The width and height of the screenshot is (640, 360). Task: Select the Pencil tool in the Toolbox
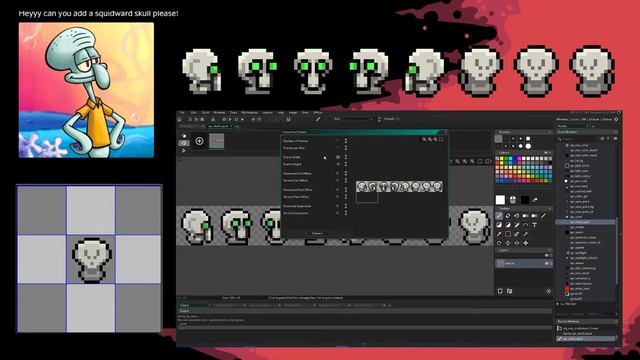tap(499, 216)
